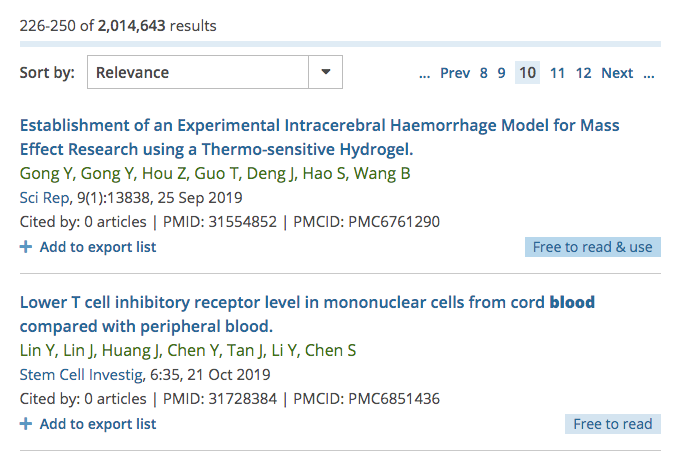Click plus icon for second article export
This screenshot has width=682, height=463.
(x=25, y=424)
